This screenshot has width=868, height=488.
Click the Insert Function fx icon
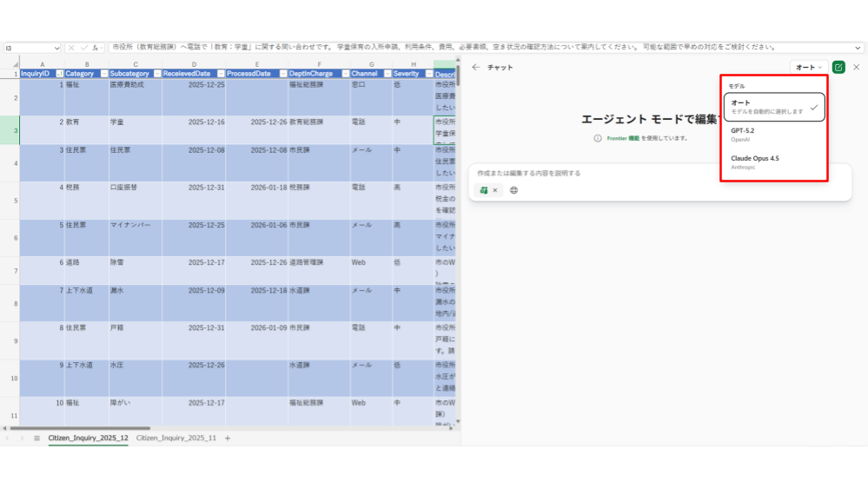[96, 48]
